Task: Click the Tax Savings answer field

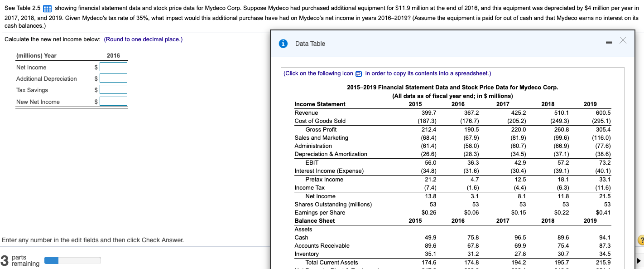Action: pyautogui.click(x=114, y=89)
